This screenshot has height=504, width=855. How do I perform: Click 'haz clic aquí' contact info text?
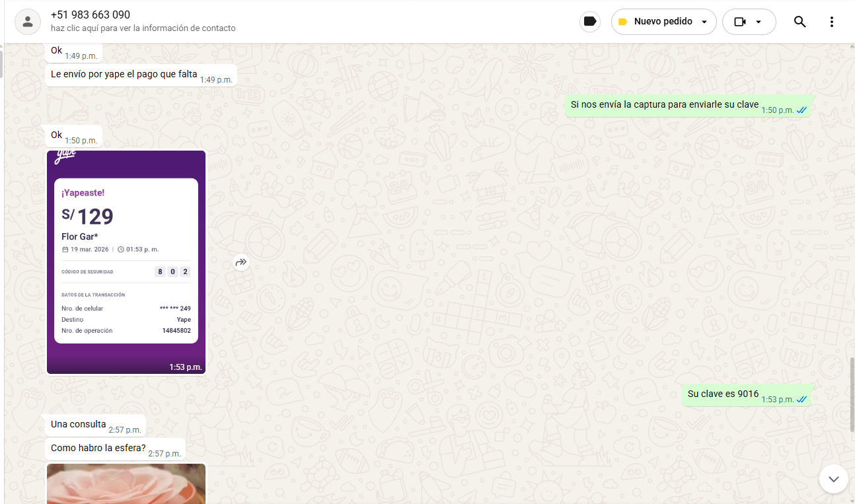pos(143,28)
